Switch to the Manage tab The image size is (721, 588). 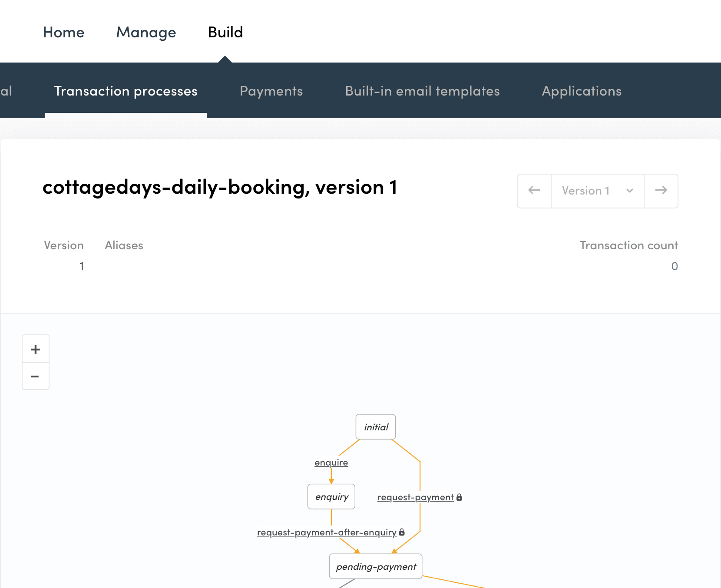coord(146,33)
